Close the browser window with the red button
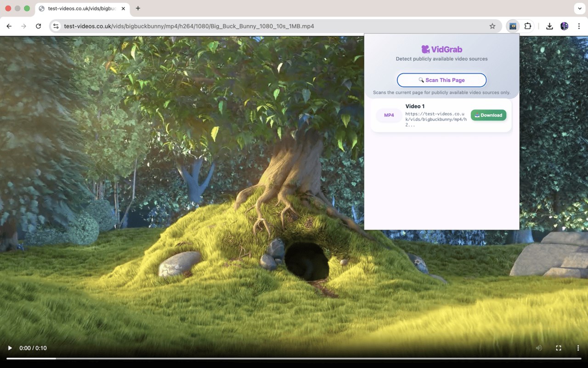The height and width of the screenshot is (368, 588). 8,8
